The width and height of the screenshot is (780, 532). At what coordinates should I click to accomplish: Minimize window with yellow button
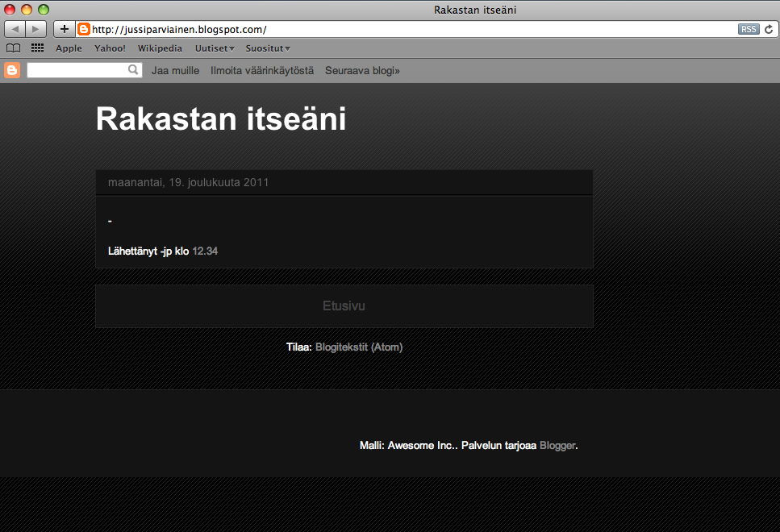(27, 10)
